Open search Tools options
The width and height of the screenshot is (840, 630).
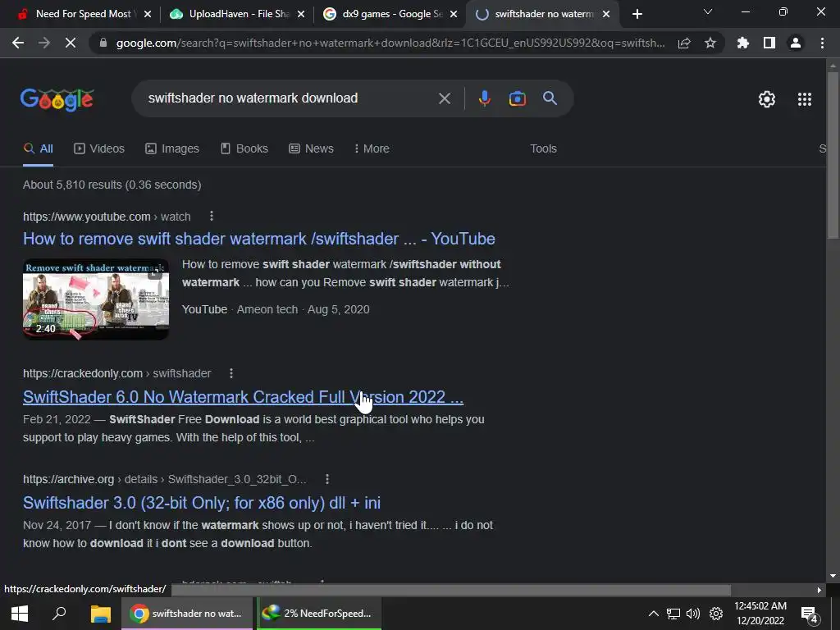[543, 149]
